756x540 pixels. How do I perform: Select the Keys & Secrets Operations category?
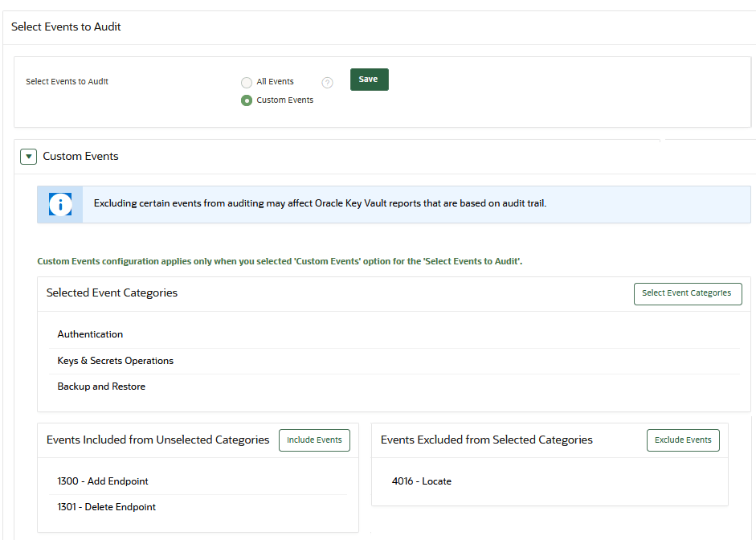(115, 360)
